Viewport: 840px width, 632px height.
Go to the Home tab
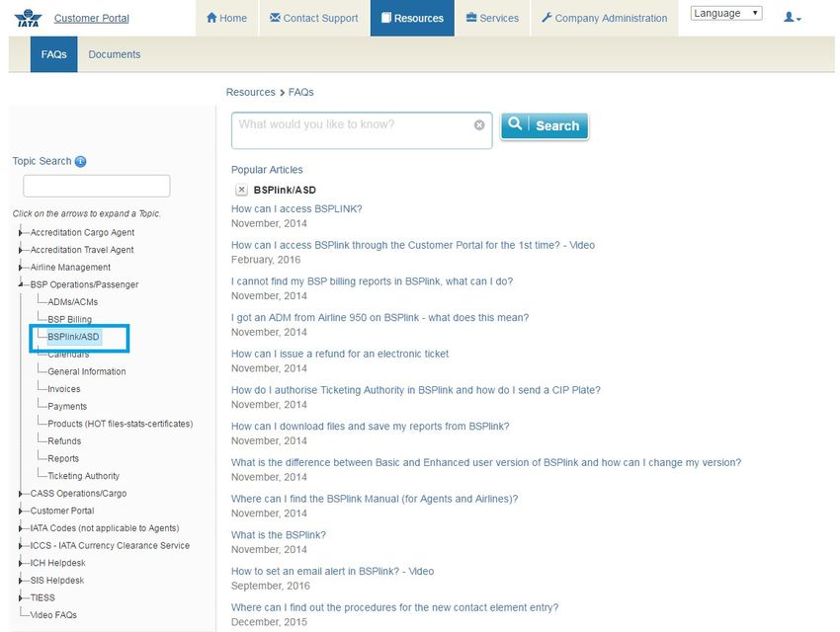(x=226, y=18)
